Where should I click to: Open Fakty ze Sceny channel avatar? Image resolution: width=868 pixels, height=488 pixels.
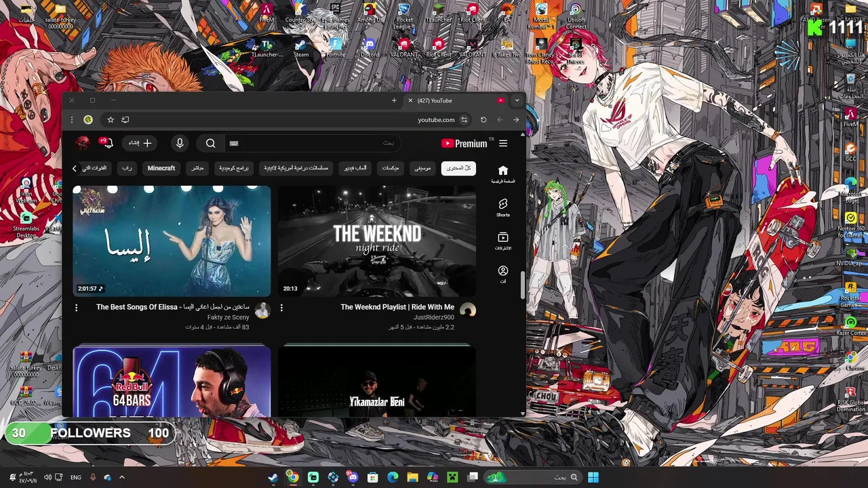[x=262, y=310]
